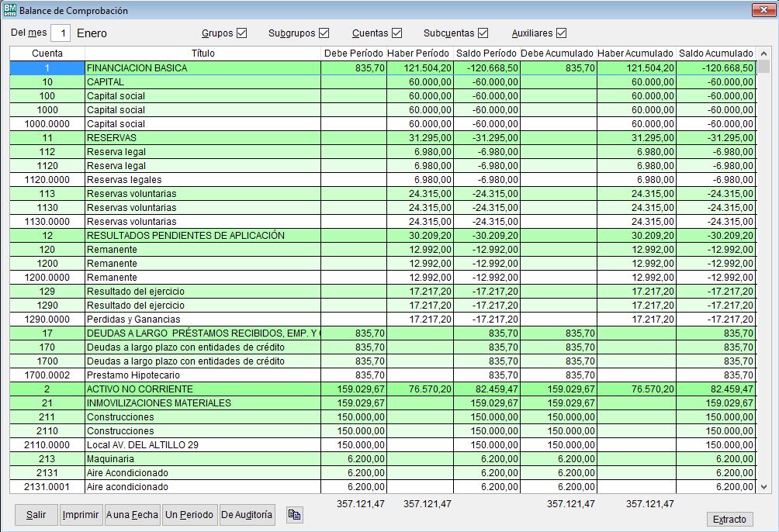The width and height of the screenshot is (779, 532).
Task: Click the scrollbar up arrow
Action: (763, 54)
